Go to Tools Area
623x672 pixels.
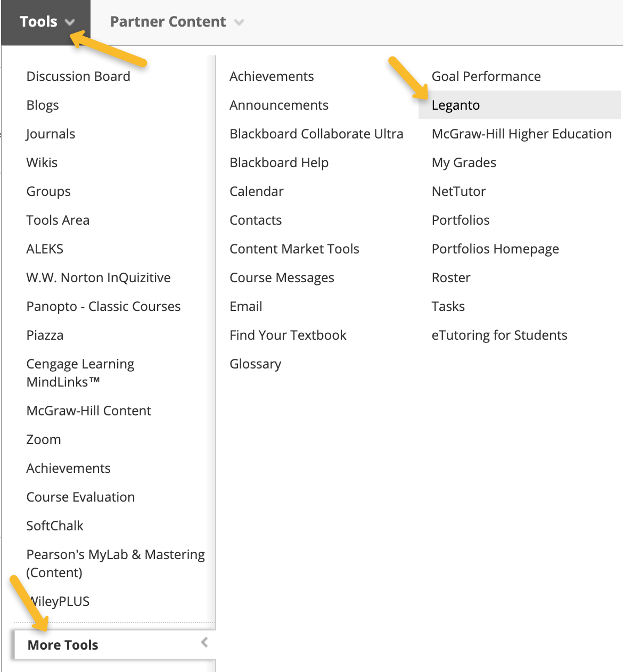(x=58, y=220)
